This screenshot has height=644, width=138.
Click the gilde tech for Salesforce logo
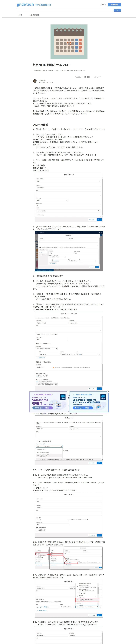tap(34, 5)
